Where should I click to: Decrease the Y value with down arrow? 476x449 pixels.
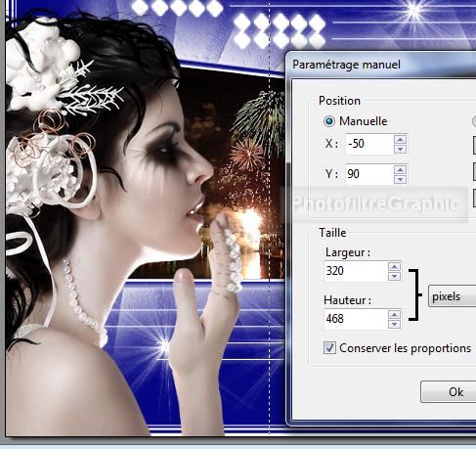click(x=400, y=179)
